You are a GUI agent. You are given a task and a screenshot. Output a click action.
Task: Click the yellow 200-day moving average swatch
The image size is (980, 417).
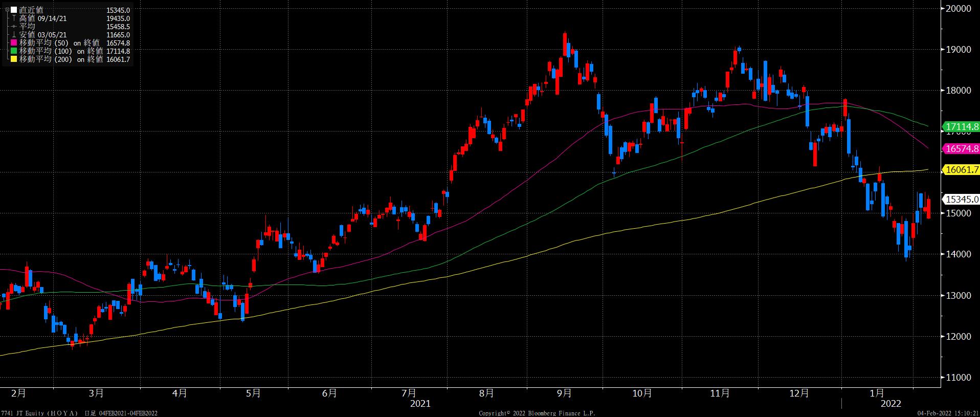14,59
